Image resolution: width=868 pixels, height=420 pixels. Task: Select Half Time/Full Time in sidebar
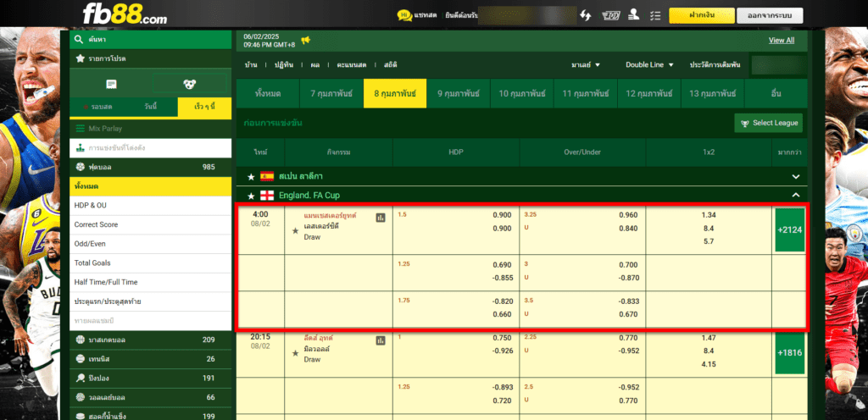point(151,282)
